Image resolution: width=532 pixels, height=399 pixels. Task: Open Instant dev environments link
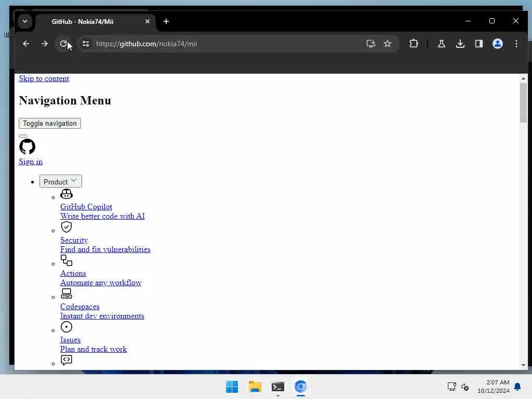point(102,316)
